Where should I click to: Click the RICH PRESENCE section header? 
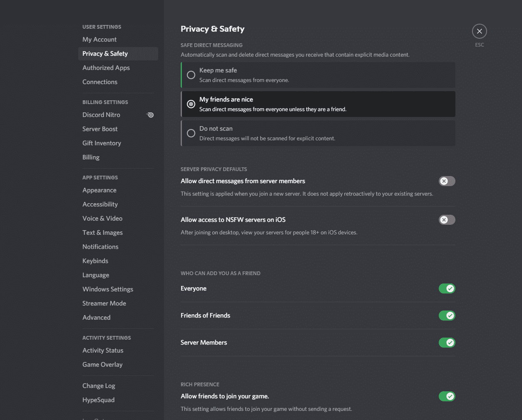coord(200,385)
